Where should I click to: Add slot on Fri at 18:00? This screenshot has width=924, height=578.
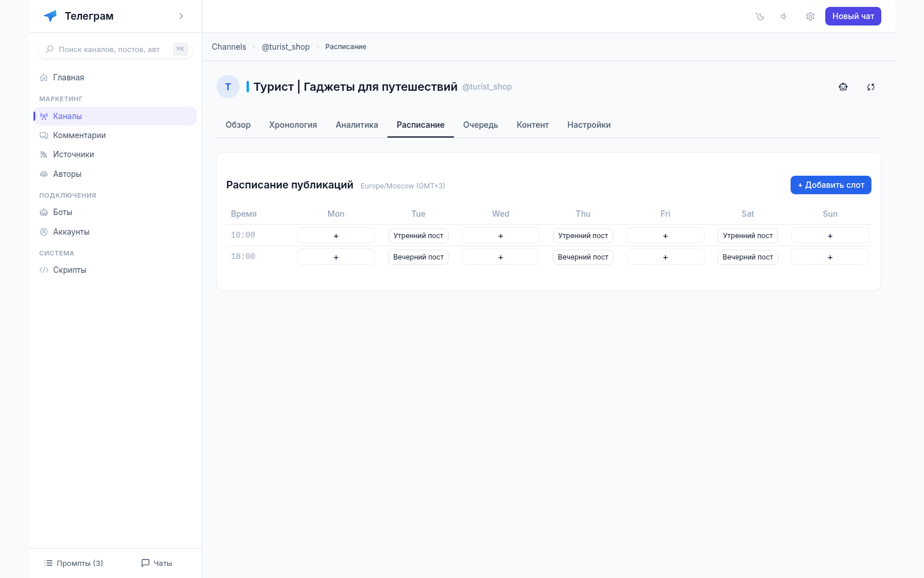665,257
